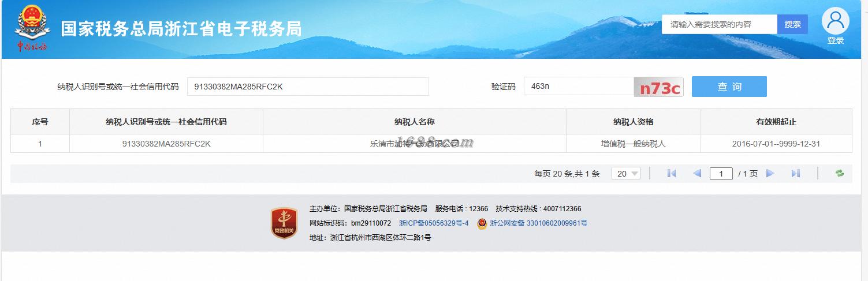Click the 搜索 search button
This screenshot has height=281, width=868.
(792, 24)
